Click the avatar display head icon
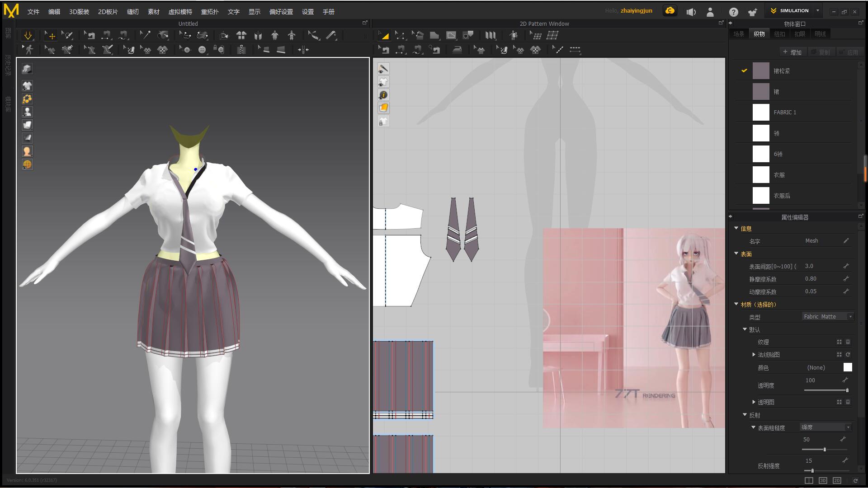The width and height of the screenshot is (868, 488). pos(27,151)
